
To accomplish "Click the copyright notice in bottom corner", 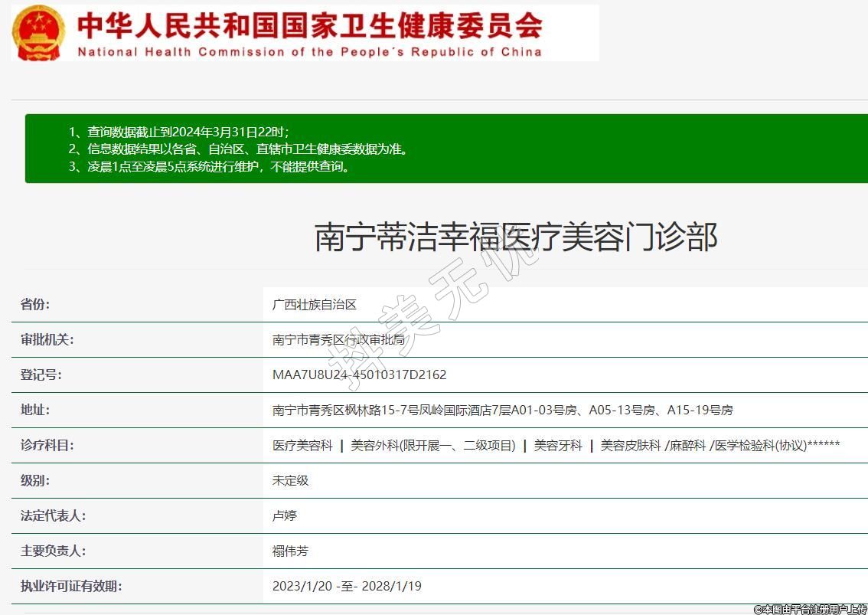I will coord(810,609).
